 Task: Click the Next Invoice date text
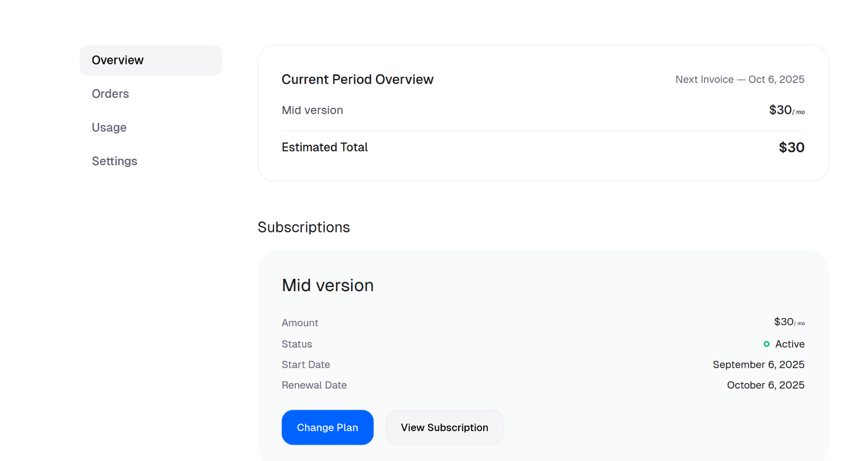(740, 80)
